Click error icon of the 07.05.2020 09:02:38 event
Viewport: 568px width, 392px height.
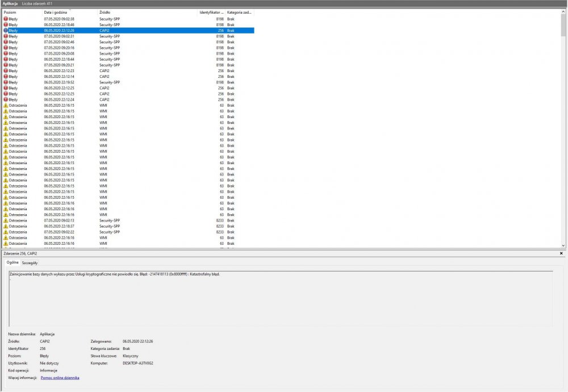[6, 19]
